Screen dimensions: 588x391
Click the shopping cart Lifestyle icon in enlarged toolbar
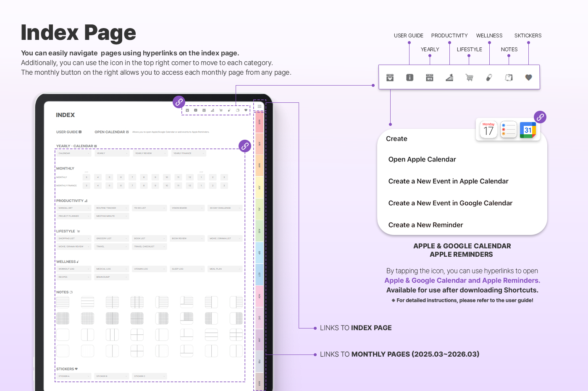[469, 78]
